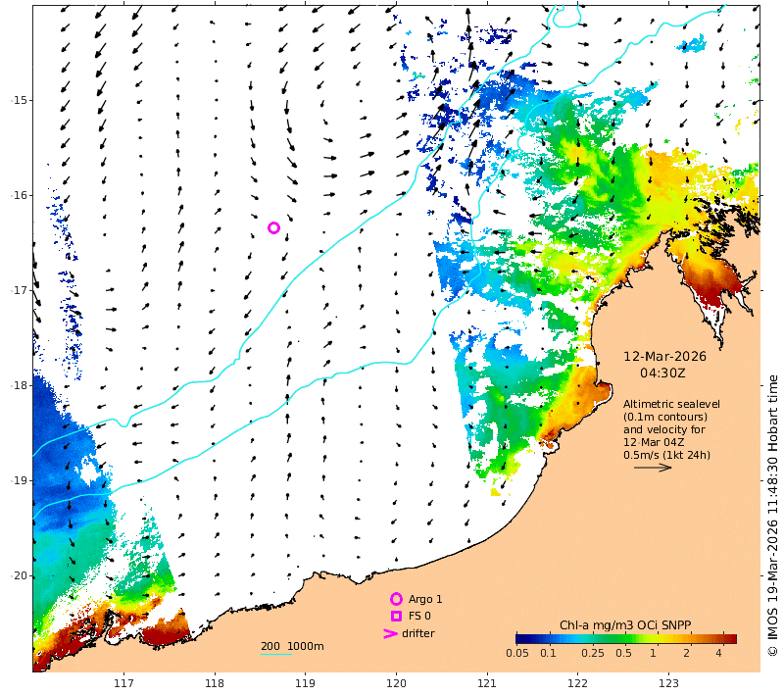Click the colorbar tick label 4
Image resolution: width=784 pixels, height=696 pixels.
pyautogui.click(x=718, y=653)
